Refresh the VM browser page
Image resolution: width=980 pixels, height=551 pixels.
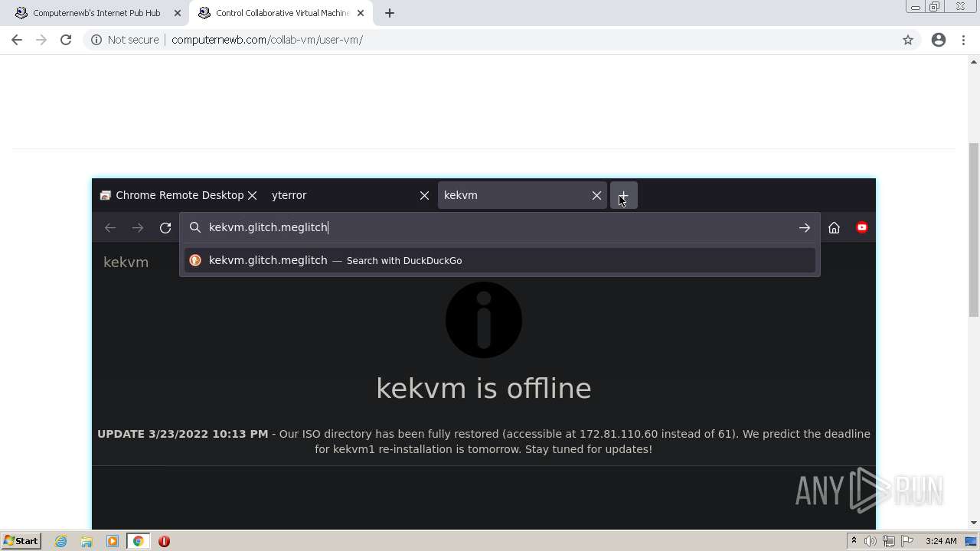pyautogui.click(x=165, y=227)
